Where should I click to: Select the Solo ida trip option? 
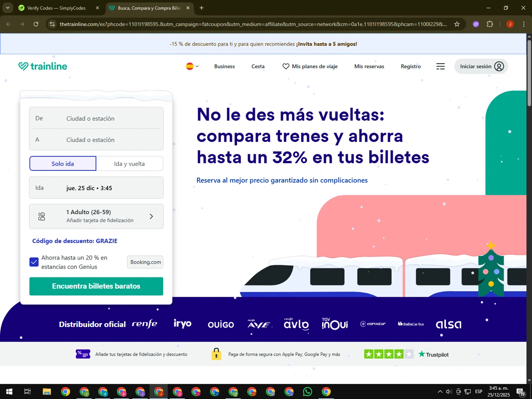point(63,164)
